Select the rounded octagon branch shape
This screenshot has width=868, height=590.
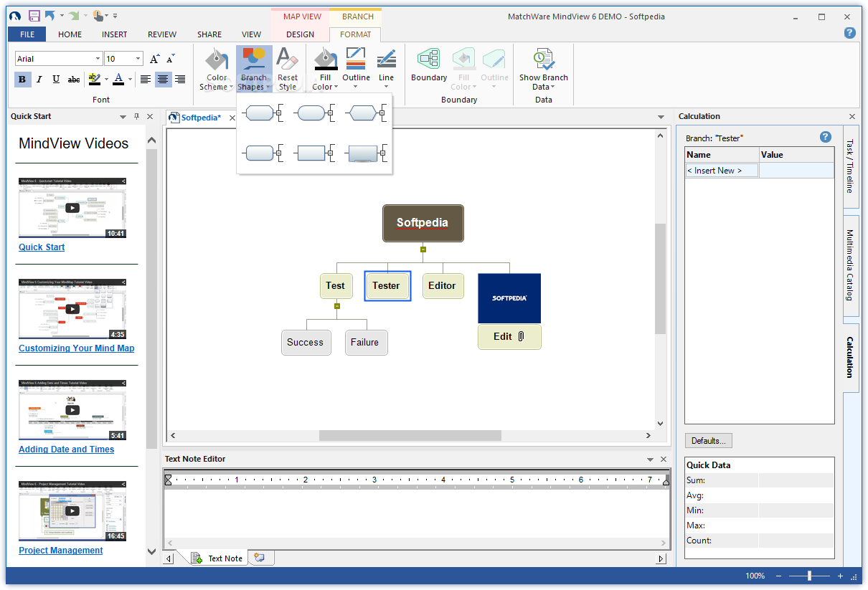264,113
